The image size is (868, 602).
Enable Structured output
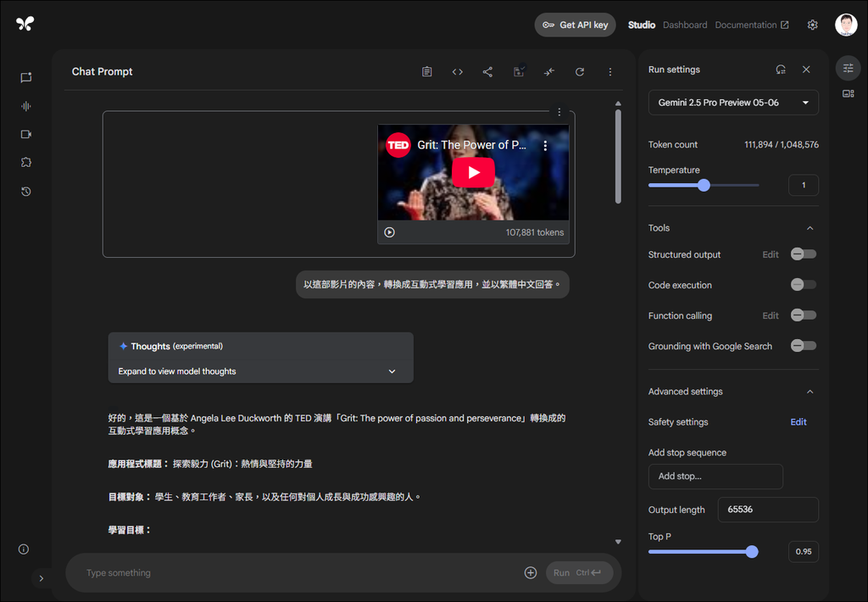(x=803, y=254)
